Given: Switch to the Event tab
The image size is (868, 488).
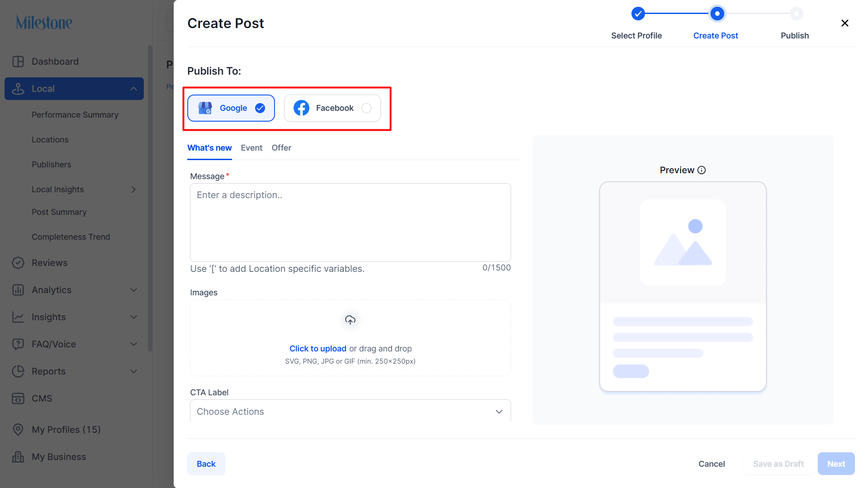Looking at the screenshot, I should tap(251, 148).
